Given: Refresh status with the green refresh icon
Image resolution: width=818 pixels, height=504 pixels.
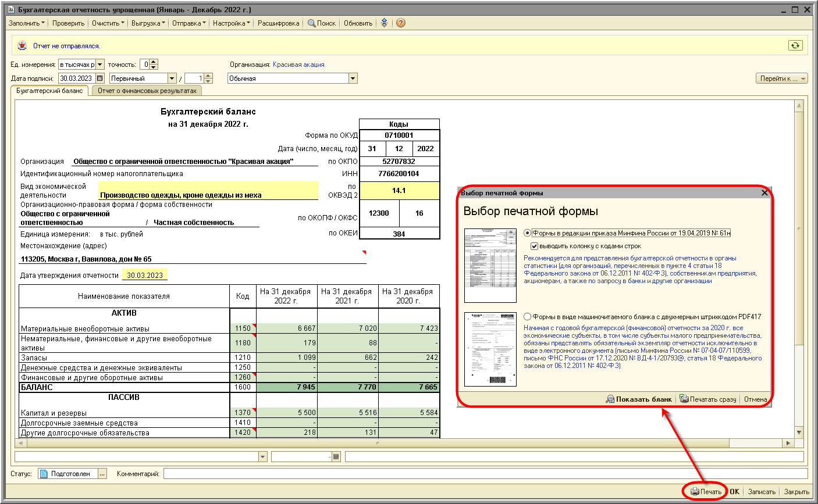Looking at the screenshot, I should pyautogui.click(x=795, y=45).
